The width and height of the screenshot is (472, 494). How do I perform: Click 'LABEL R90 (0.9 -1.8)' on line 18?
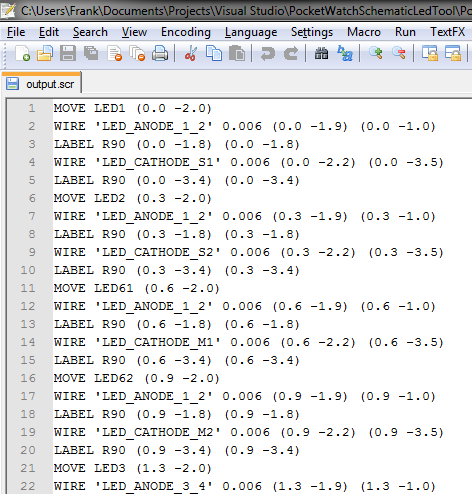(x=133, y=414)
